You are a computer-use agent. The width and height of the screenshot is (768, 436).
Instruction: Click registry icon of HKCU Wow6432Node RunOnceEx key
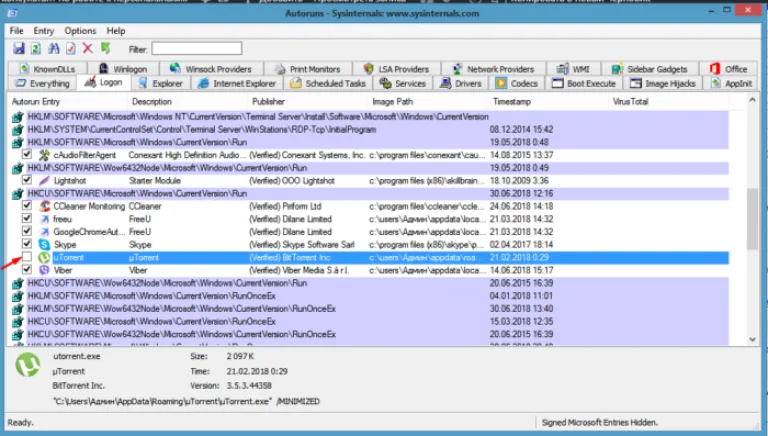[x=18, y=335]
